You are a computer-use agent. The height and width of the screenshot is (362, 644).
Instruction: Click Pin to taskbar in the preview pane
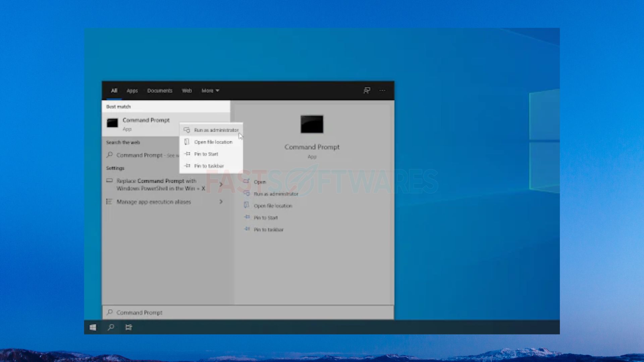[x=269, y=230]
